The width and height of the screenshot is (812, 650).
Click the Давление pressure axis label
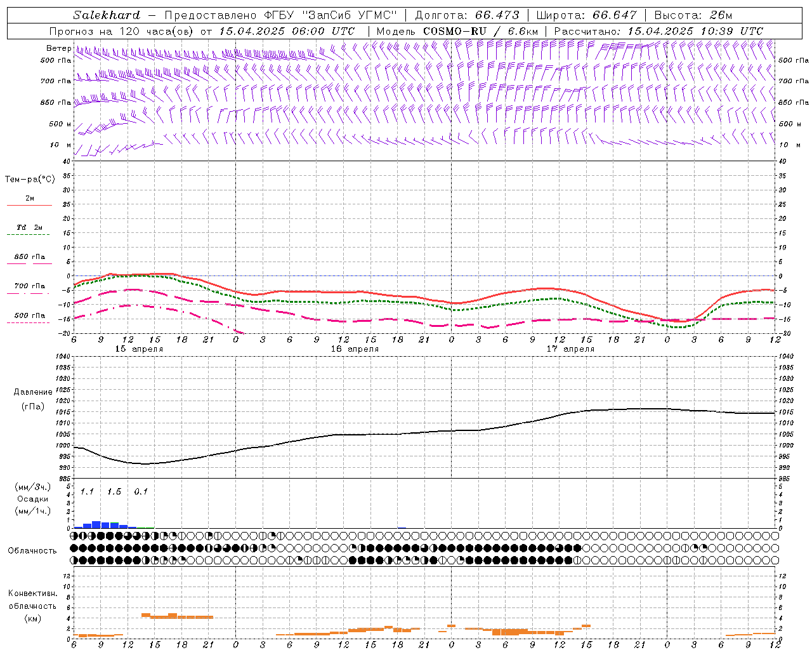point(33,392)
